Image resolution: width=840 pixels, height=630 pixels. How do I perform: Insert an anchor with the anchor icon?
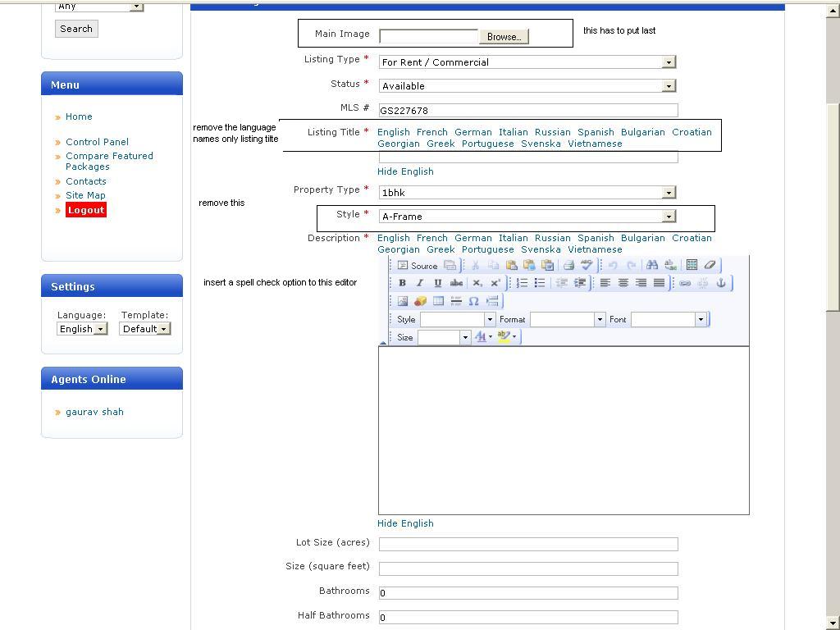pyautogui.click(x=721, y=283)
